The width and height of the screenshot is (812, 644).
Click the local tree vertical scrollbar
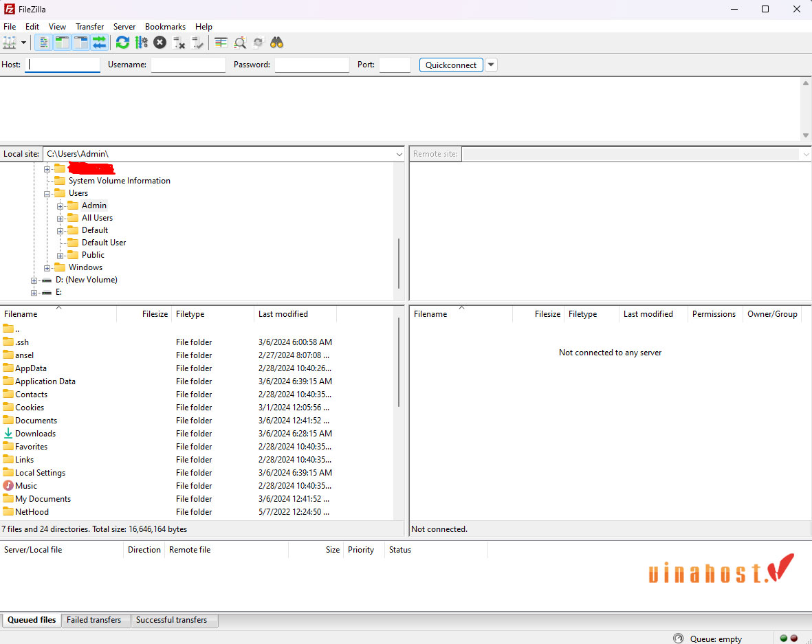pos(399,263)
